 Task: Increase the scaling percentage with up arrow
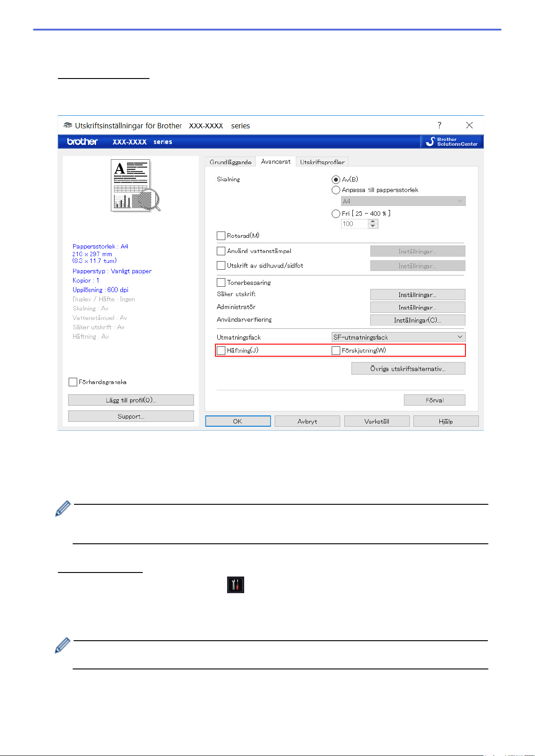[373, 222]
